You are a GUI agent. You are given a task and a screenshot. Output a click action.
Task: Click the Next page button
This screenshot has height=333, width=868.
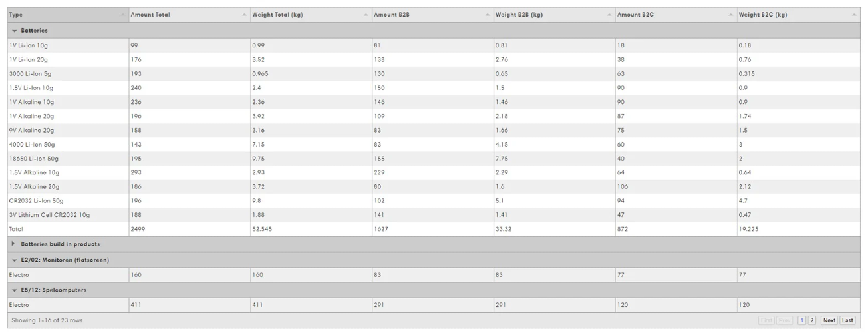[x=829, y=320]
